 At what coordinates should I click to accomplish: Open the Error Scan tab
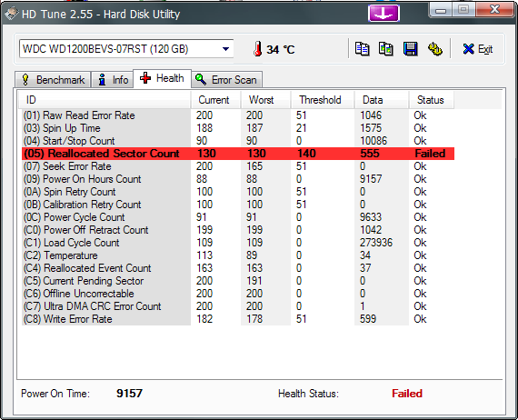tap(226, 80)
